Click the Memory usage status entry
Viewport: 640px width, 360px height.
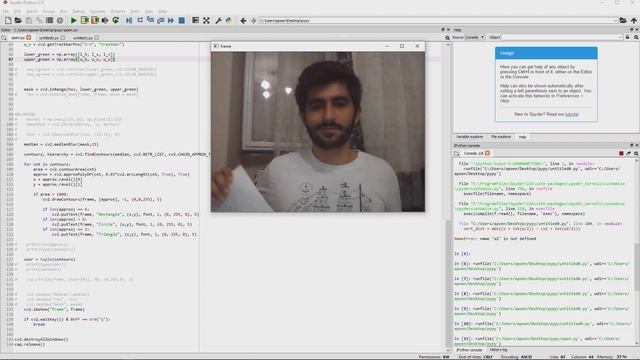pos(612,357)
